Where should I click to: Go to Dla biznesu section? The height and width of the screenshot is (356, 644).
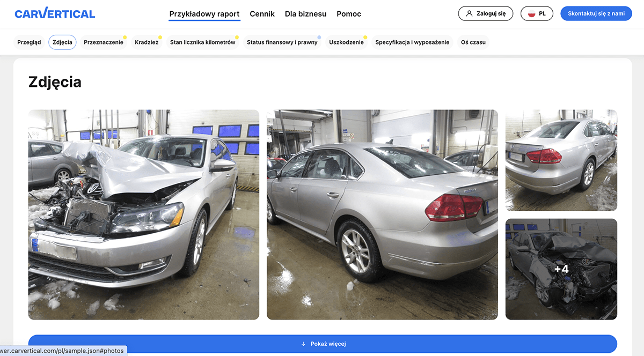[306, 14]
